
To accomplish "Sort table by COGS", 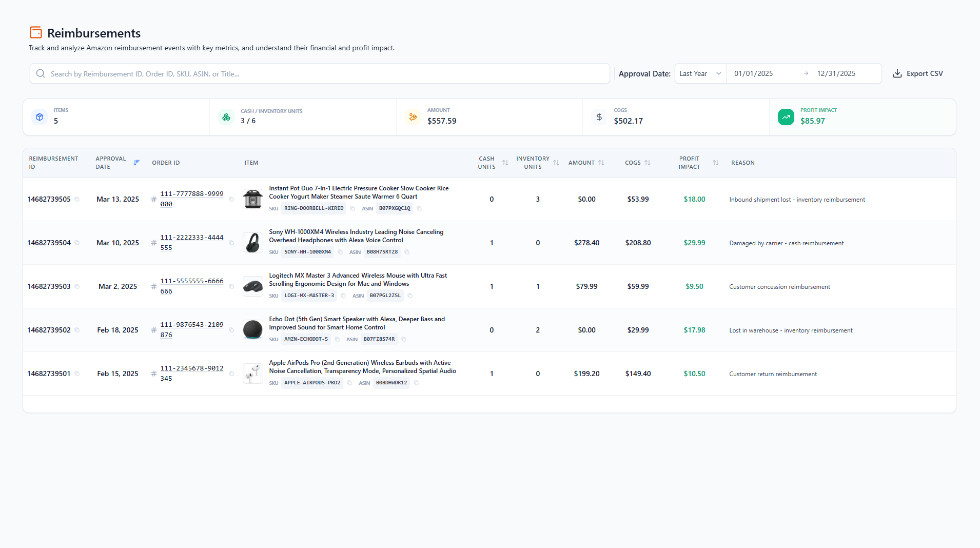I will [648, 163].
